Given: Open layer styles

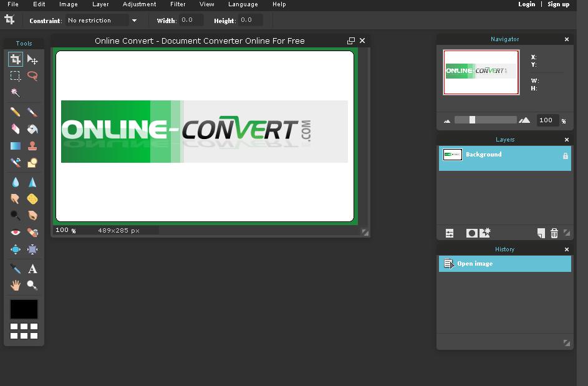Looking at the screenshot, I should [484, 233].
